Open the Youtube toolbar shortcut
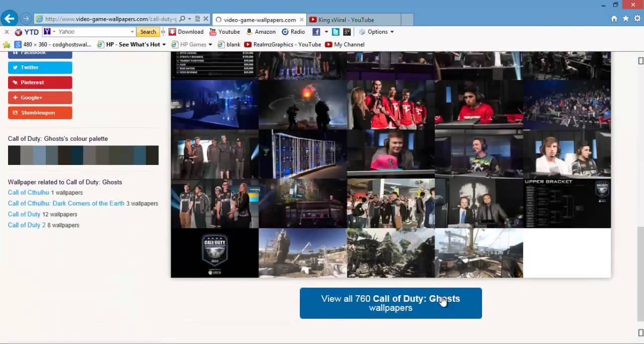Viewport: 644px width, 344px height. pyautogui.click(x=225, y=32)
